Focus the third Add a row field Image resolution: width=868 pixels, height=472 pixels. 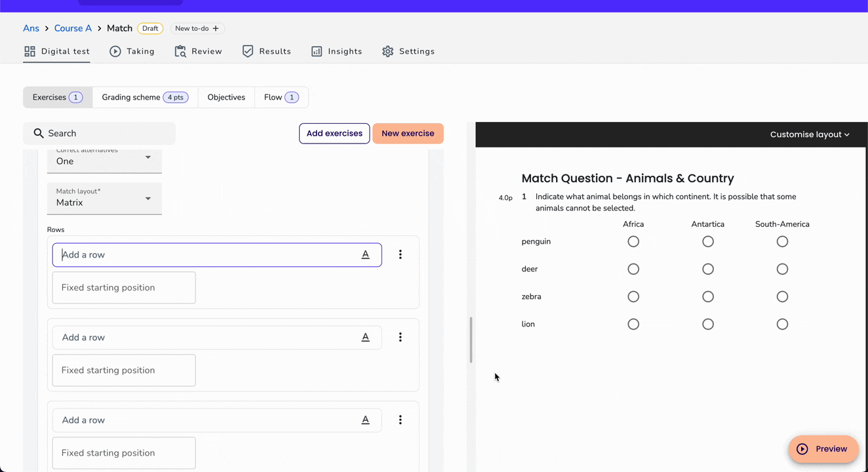point(217,420)
